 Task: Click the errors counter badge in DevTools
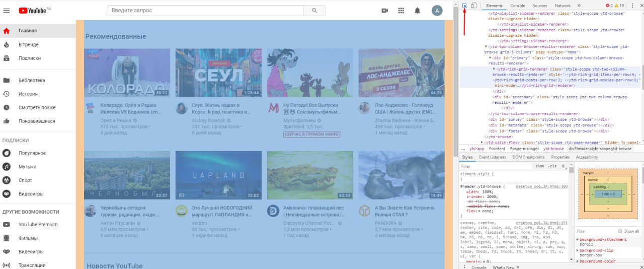pos(609,6)
